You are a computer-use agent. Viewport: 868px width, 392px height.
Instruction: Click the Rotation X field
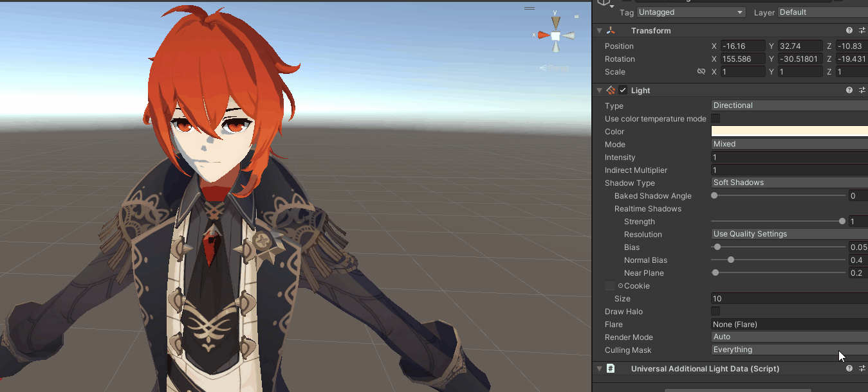pos(743,59)
